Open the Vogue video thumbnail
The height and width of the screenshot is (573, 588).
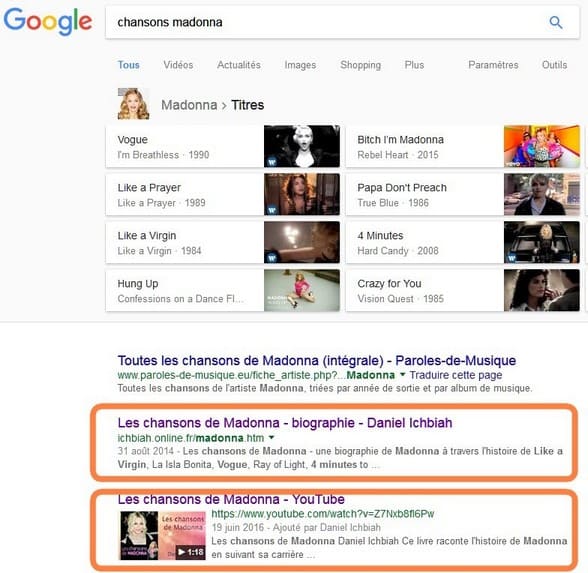click(302, 146)
